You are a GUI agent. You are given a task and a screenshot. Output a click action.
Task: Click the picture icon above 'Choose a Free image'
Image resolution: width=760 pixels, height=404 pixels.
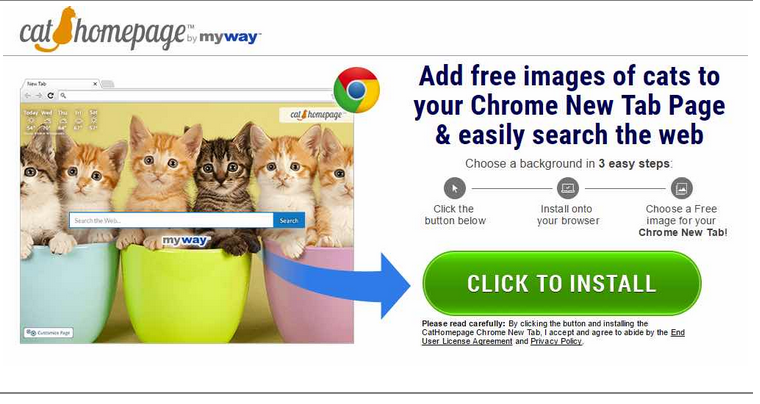[x=681, y=188]
